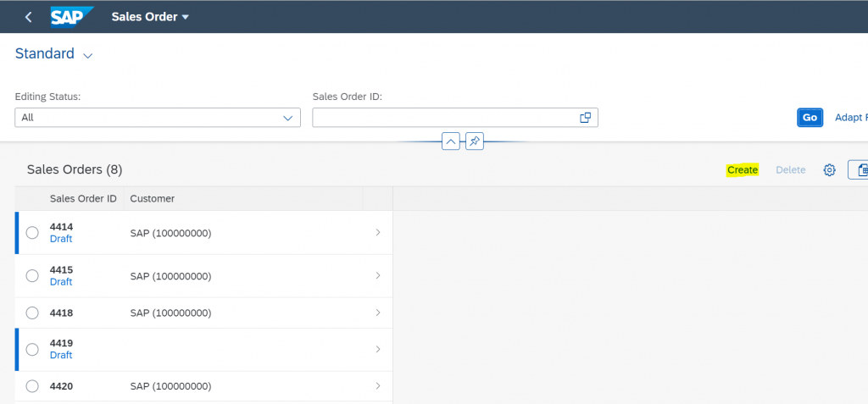
Task: Open the Editing Status dropdown
Action: [x=158, y=118]
